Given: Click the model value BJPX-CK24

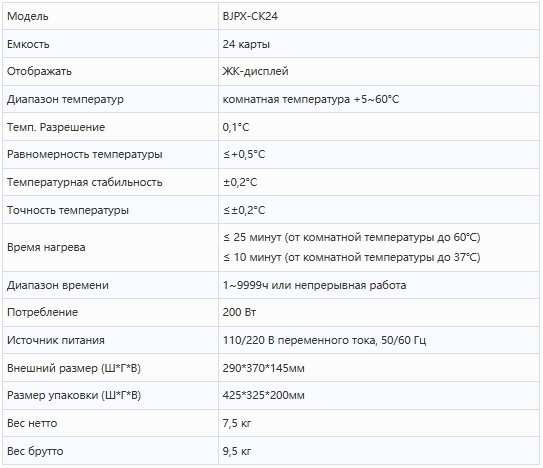Looking at the screenshot, I should pyautogui.click(x=250, y=16).
